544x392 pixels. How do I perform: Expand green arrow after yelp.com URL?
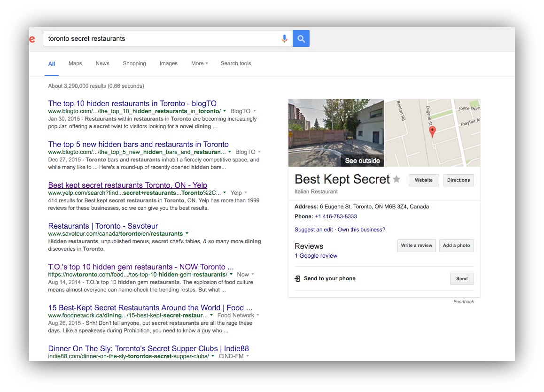225,192
